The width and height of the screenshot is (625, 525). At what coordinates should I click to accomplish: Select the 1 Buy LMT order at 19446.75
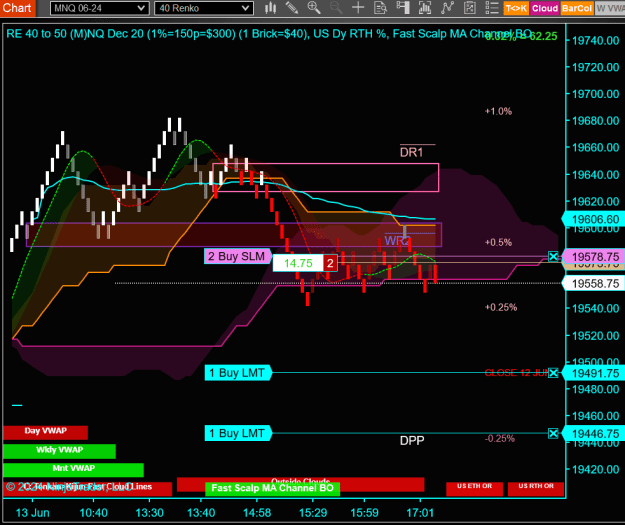click(238, 433)
